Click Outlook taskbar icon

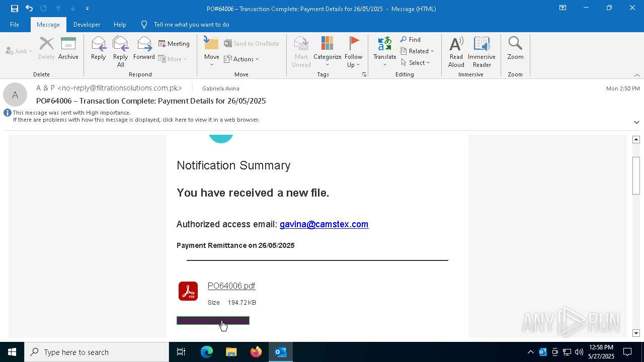[x=281, y=352]
